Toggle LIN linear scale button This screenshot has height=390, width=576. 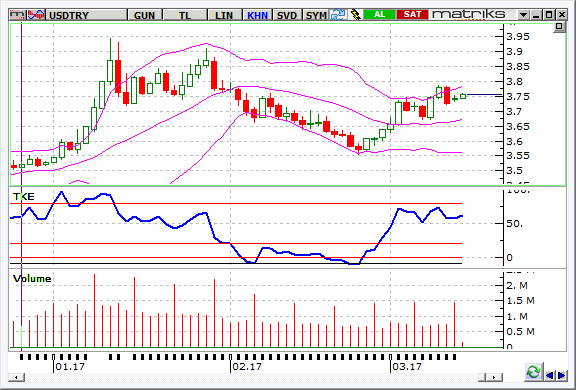pyautogui.click(x=224, y=15)
